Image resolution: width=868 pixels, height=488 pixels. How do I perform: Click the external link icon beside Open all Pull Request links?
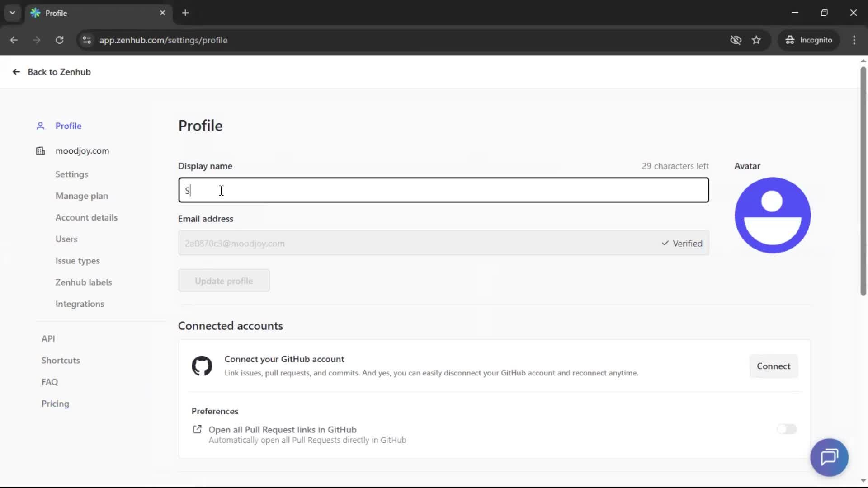point(197,429)
